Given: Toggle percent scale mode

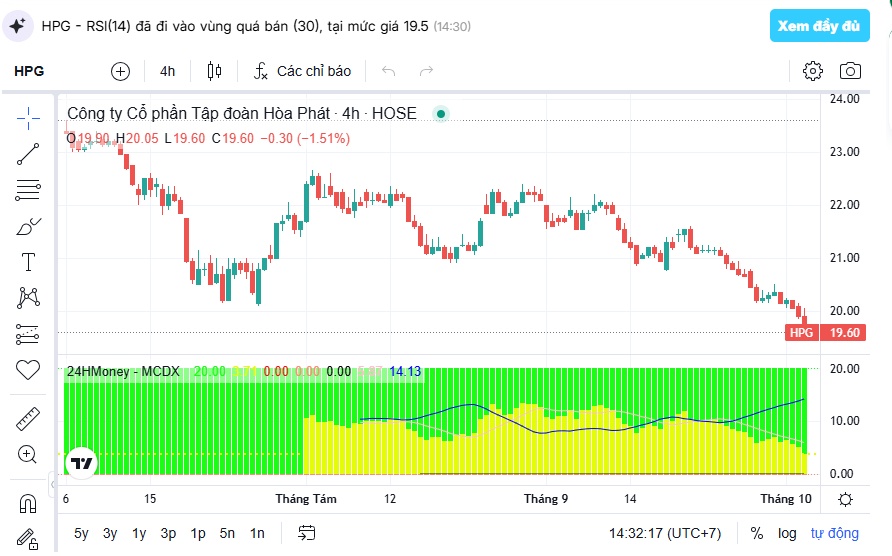Looking at the screenshot, I should tap(757, 533).
